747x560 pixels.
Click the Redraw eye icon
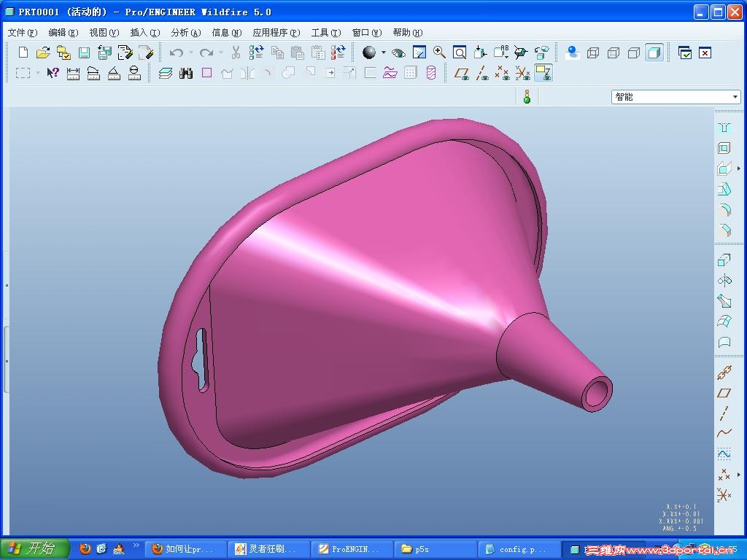coord(398,52)
